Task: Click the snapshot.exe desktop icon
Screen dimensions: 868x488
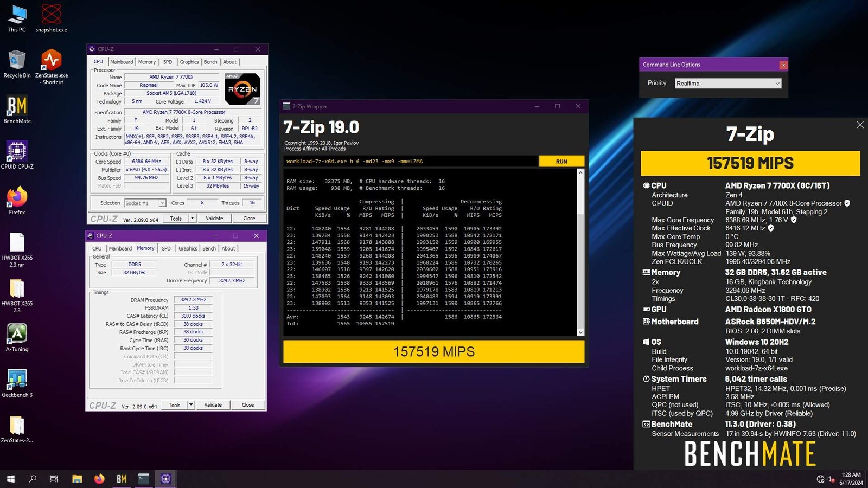Action: tap(52, 15)
